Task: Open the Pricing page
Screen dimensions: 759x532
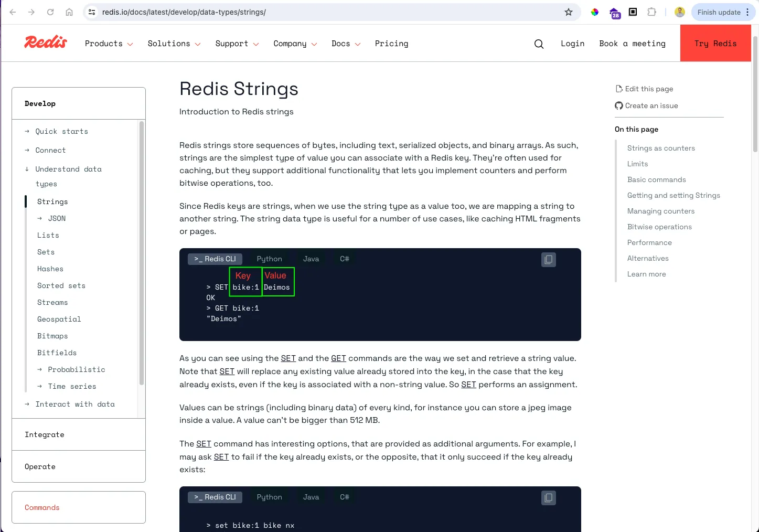Action: point(391,44)
